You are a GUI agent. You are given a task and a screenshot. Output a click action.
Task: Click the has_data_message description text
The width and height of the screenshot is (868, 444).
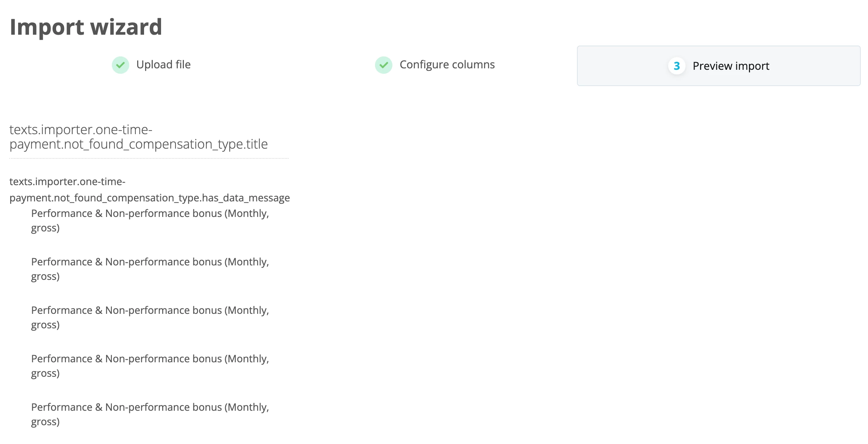(149, 190)
